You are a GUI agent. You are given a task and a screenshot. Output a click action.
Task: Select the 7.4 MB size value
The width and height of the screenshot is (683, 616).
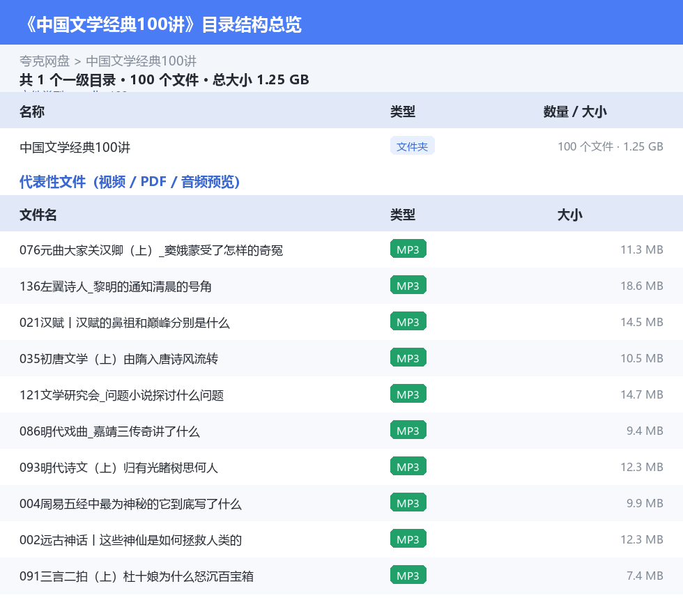point(645,575)
